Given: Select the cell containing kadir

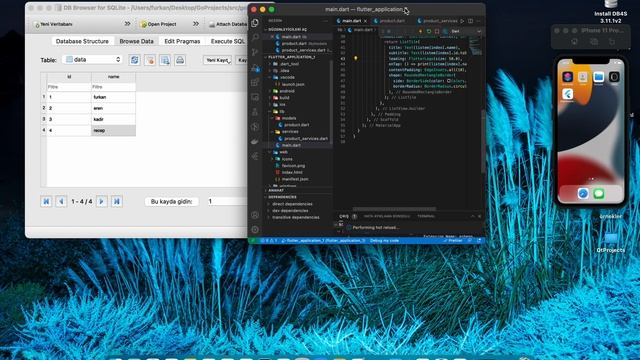Looking at the screenshot, I should pos(113,119).
